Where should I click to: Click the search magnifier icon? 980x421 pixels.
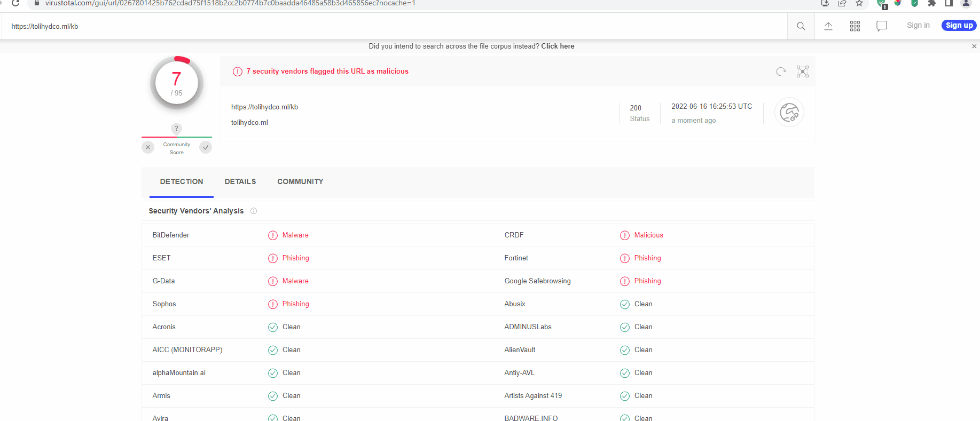(x=801, y=26)
